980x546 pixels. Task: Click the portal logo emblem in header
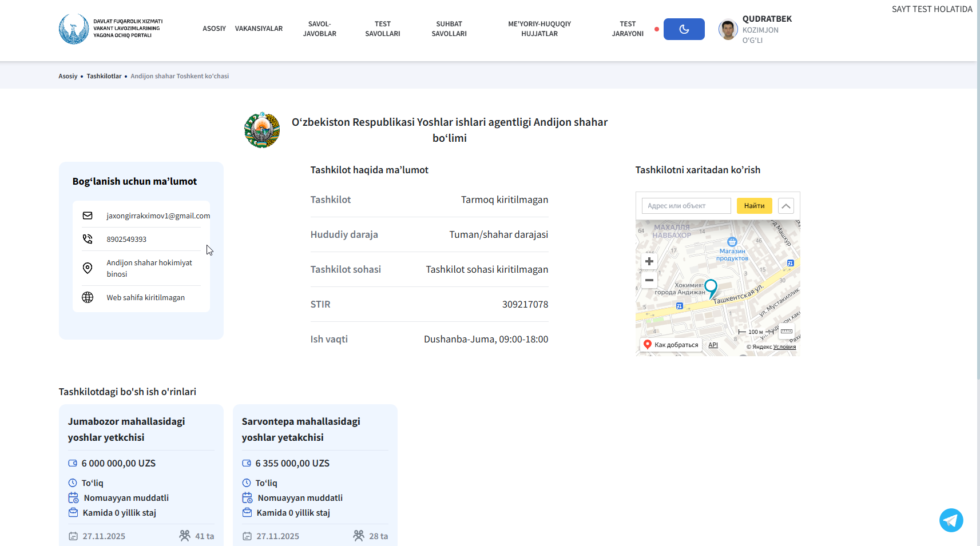coord(74,29)
